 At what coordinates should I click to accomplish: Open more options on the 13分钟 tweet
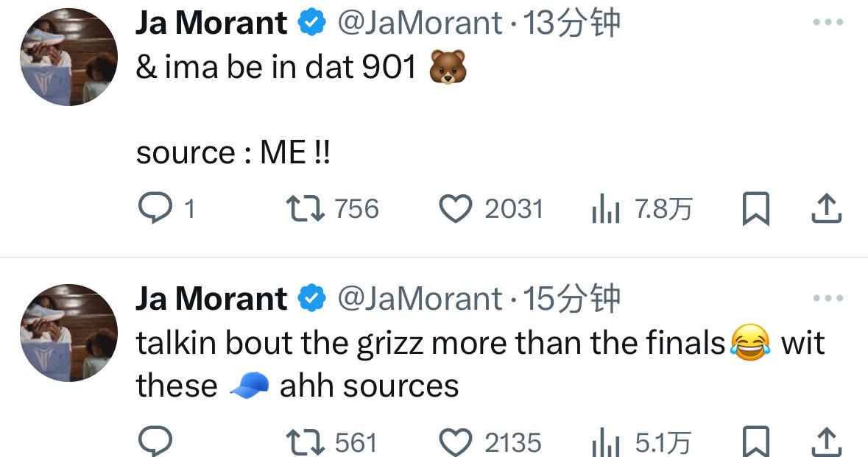[x=828, y=23]
